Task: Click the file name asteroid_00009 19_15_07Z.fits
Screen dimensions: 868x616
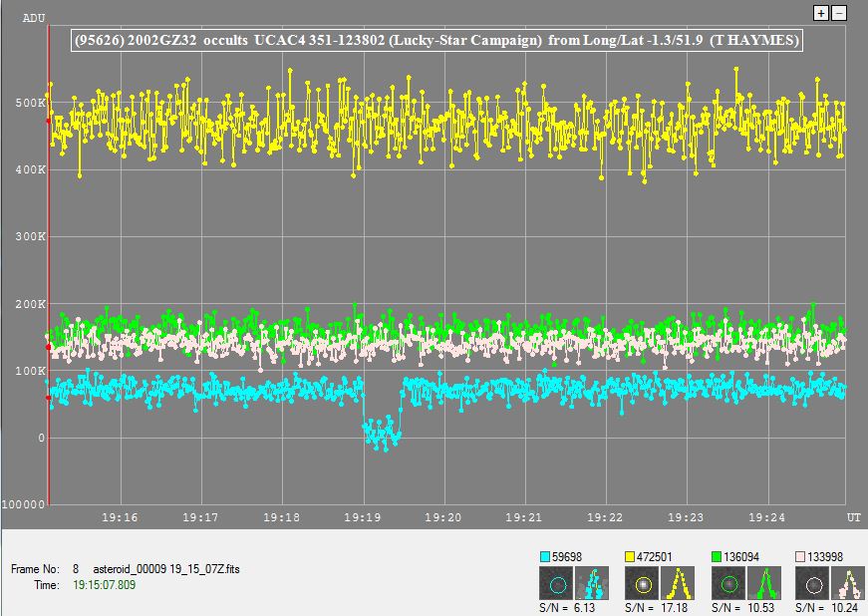Action: tap(166, 569)
